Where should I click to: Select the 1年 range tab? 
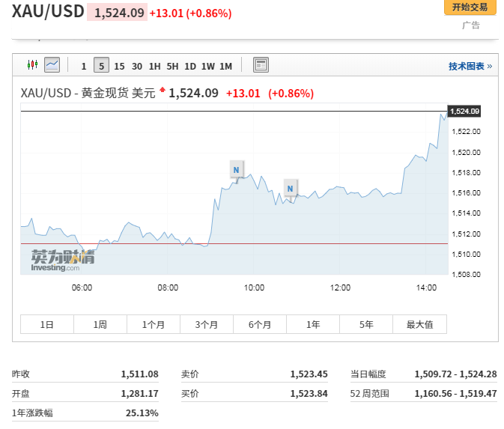tap(313, 324)
